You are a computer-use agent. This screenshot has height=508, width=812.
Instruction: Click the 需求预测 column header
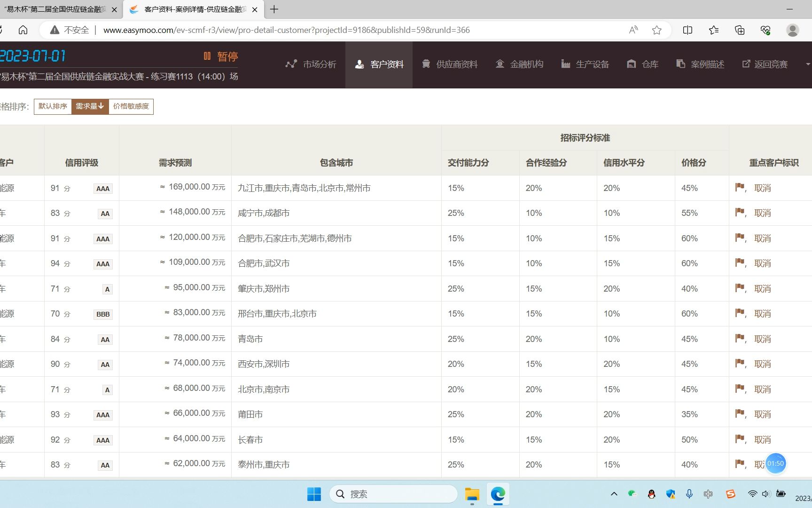pyautogui.click(x=175, y=163)
